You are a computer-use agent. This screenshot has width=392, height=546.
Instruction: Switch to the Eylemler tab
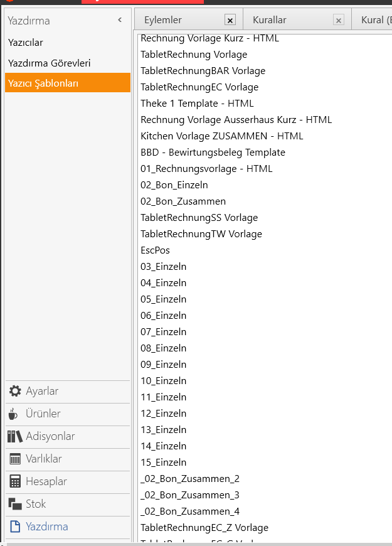163,20
